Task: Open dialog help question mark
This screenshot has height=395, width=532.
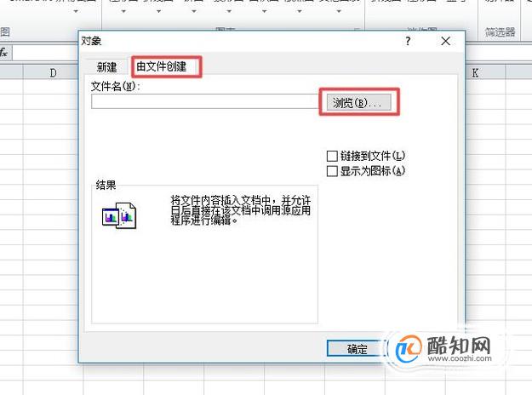Action: [408, 42]
